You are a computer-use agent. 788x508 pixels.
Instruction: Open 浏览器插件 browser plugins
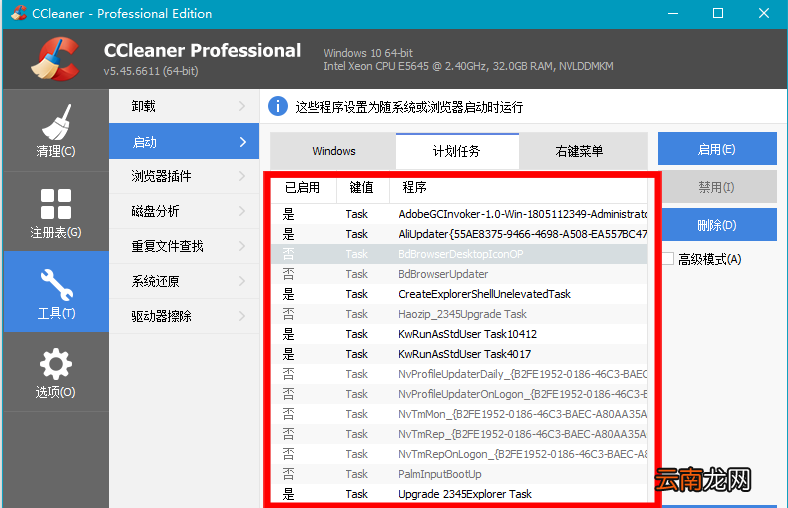pos(184,176)
